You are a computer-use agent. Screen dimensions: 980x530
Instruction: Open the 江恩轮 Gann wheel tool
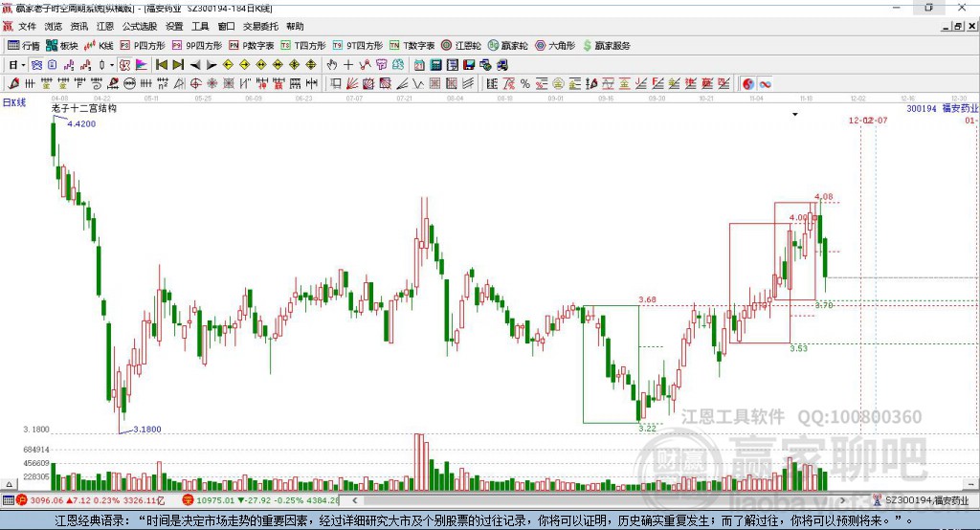pos(461,46)
